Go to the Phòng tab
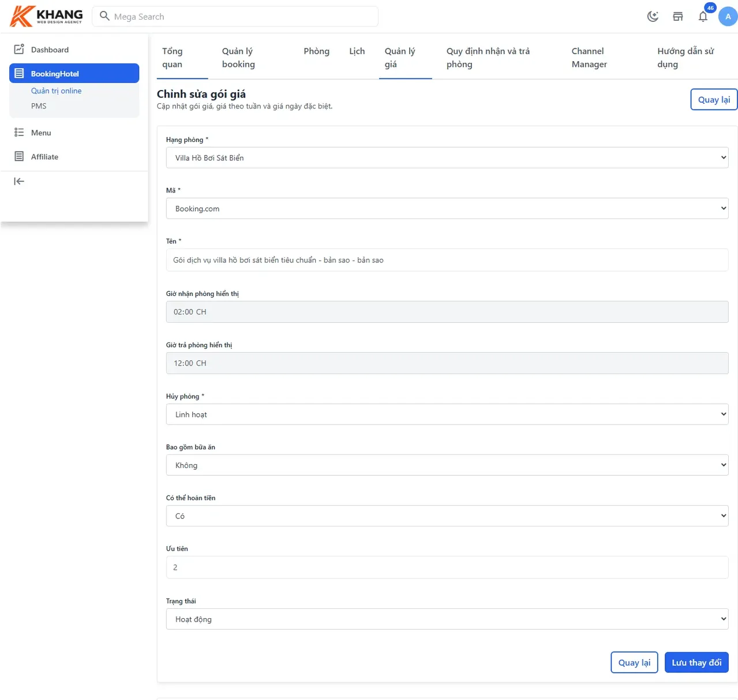The image size is (738, 700). [317, 51]
